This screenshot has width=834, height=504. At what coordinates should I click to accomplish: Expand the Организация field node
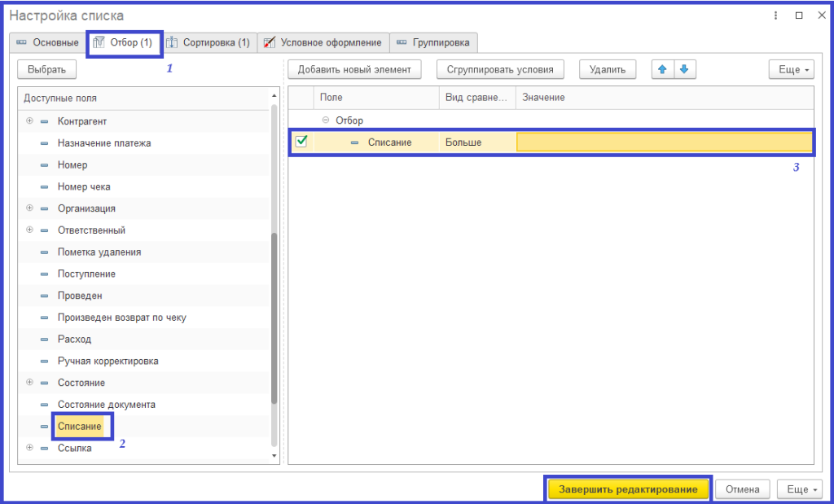[30, 208]
